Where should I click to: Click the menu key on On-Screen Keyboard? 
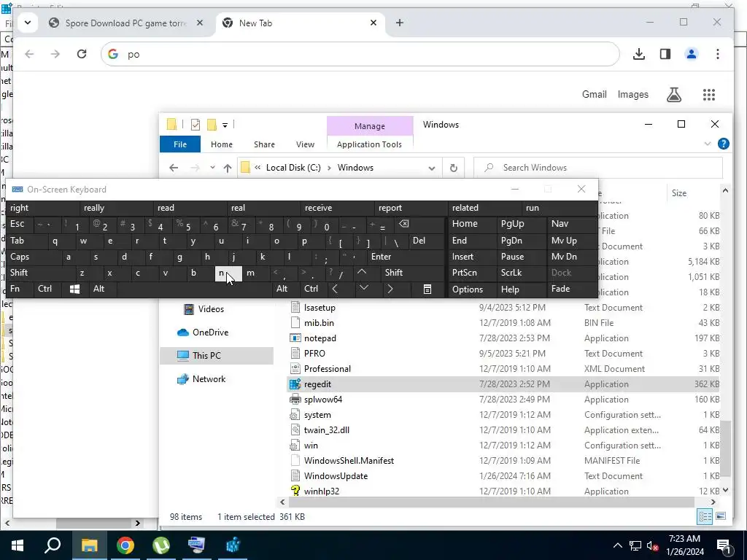point(427,289)
